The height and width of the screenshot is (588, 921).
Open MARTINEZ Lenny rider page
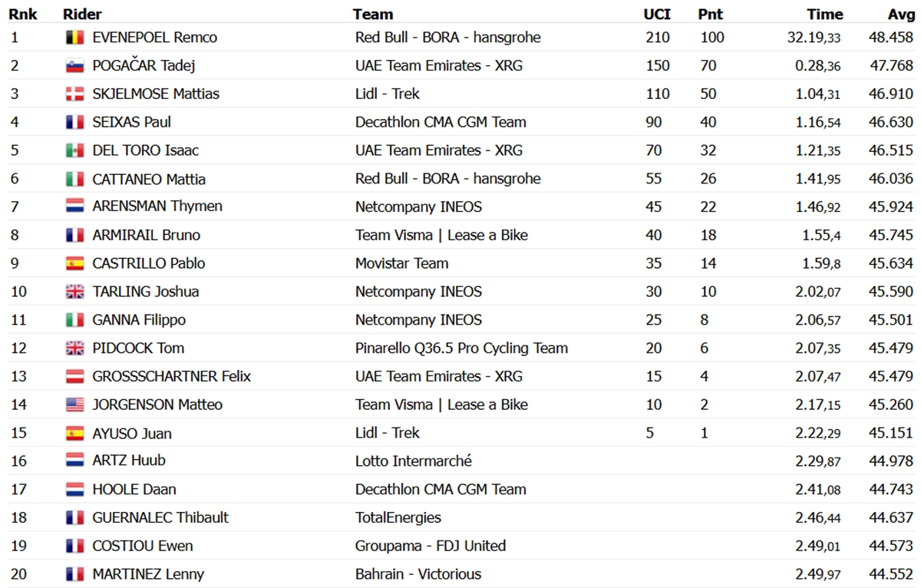click(x=148, y=574)
